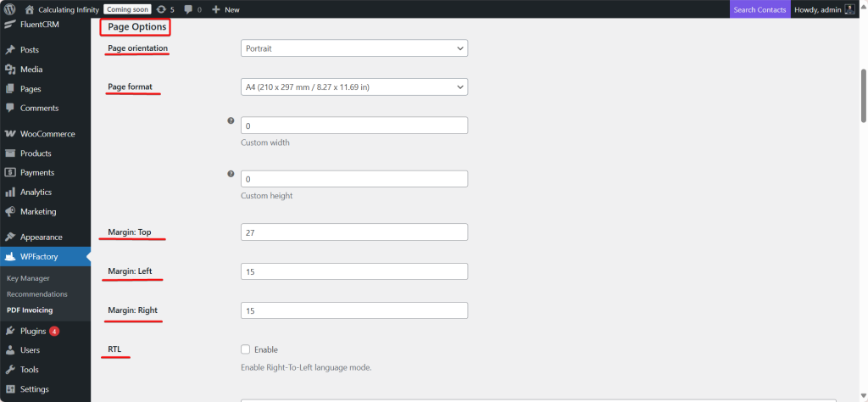This screenshot has width=868, height=402.
Task: Click the Margin: Top input field
Action: point(354,232)
